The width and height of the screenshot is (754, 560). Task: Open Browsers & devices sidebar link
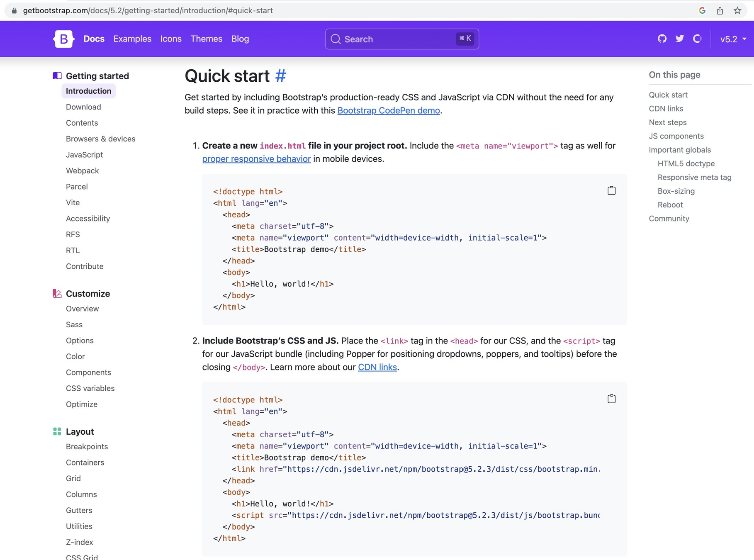point(101,139)
